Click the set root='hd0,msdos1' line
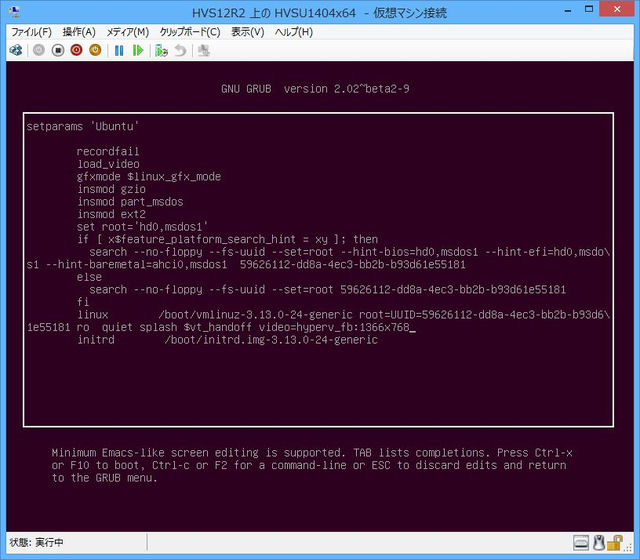This screenshot has width=640, height=560. coord(142,227)
